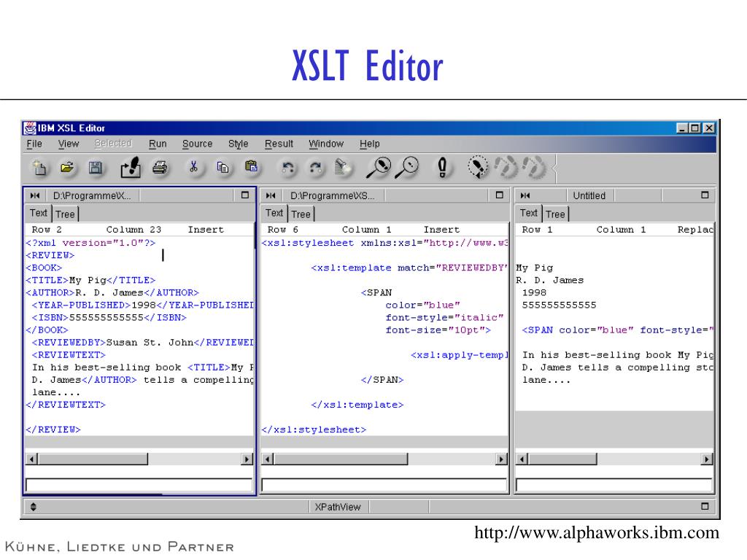747x560 pixels.
Task: Click the Print icon
Action: (160, 168)
